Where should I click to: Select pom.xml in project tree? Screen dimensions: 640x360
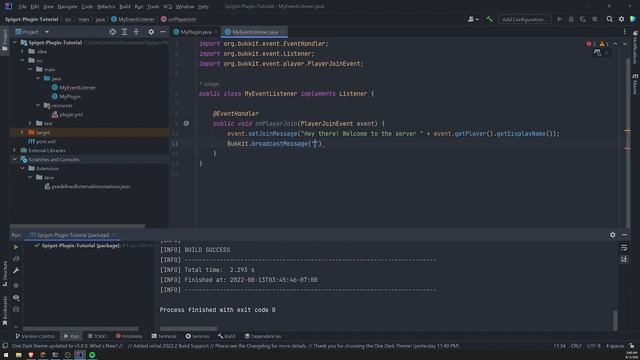(46, 141)
